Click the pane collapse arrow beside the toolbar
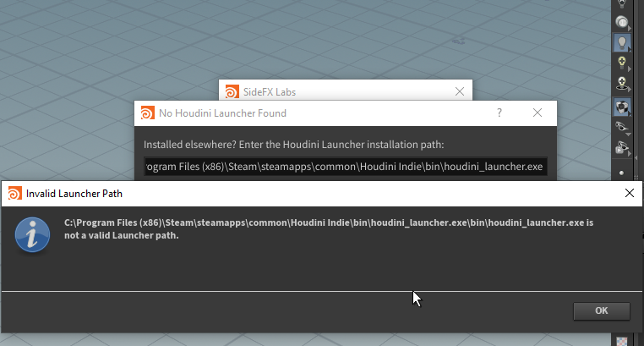Screen dimensions: 644x346 pos(636,158)
